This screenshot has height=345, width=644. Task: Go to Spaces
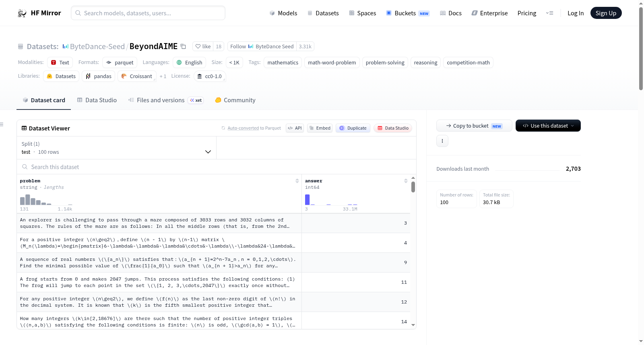coord(363,13)
